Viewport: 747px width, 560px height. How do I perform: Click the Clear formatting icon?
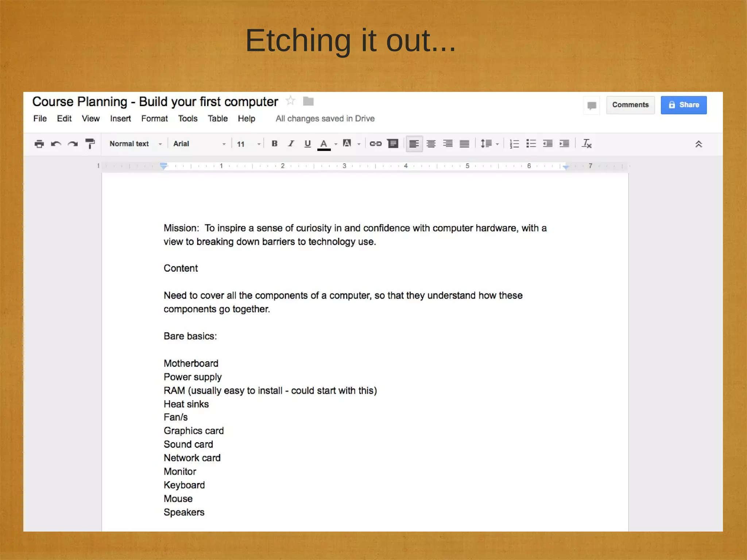click(x=587, y=144)
